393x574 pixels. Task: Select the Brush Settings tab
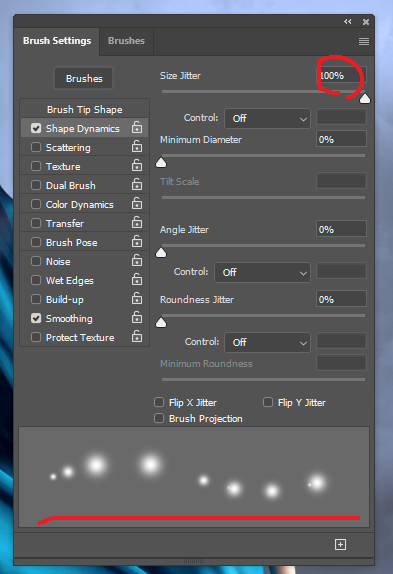point(57,41)
